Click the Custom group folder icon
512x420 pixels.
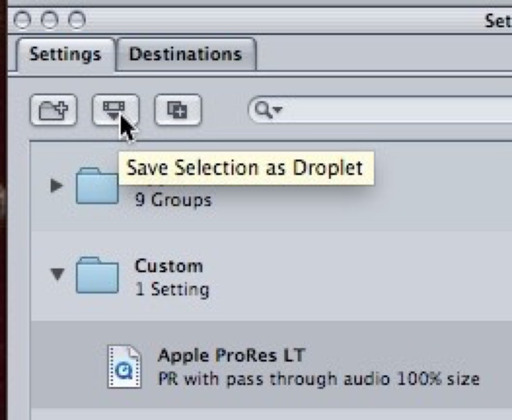pos(97,276)
